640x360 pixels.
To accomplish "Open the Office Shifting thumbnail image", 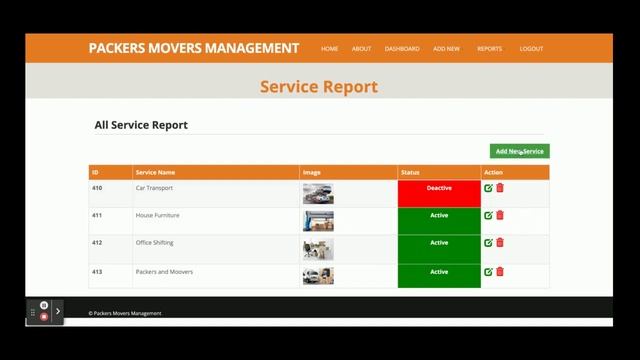I will click(x=318, y=249).
